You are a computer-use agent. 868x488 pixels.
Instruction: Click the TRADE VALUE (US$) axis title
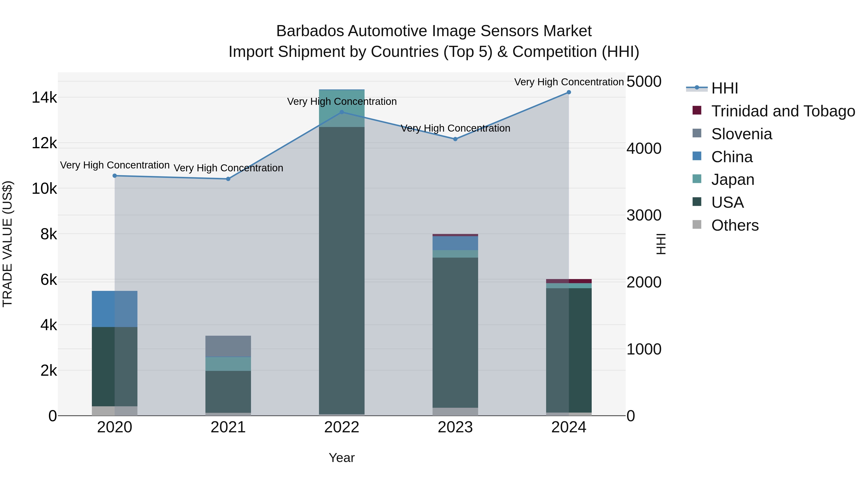[x=7, y=244]
